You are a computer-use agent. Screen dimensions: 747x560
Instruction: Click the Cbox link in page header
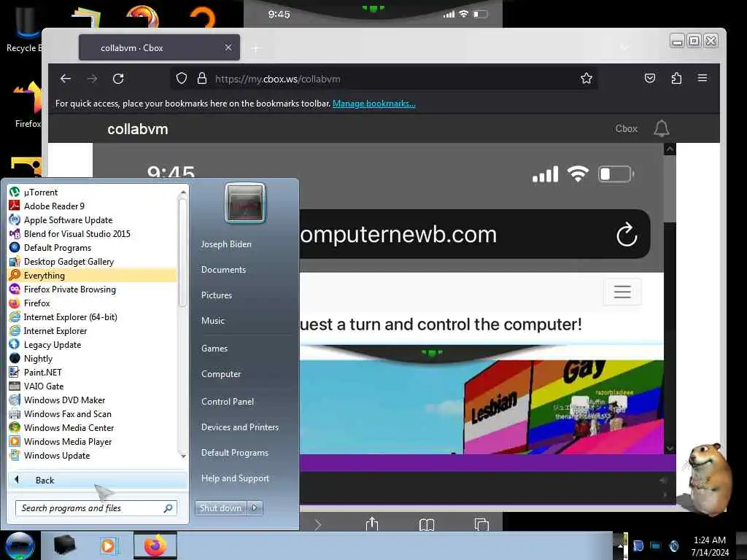(x=626, y=128)
